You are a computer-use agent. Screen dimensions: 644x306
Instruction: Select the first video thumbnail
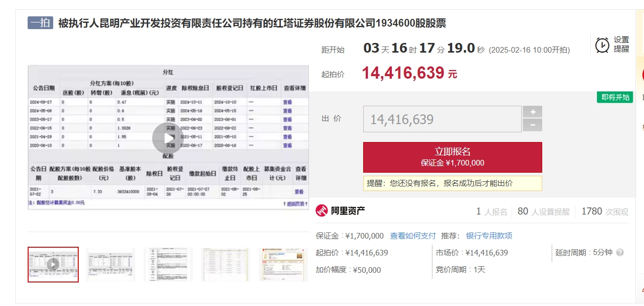click(53, 264)
